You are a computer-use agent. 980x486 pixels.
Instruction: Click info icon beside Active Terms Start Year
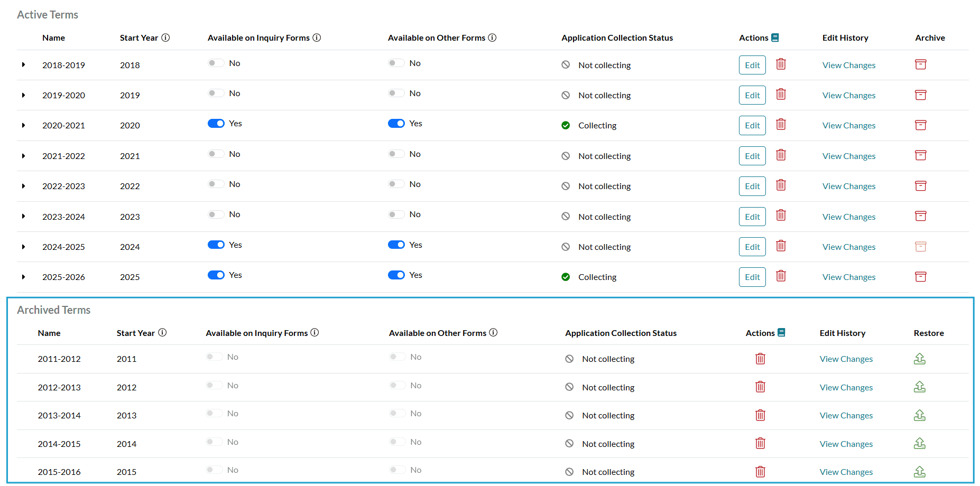click(x=165, y=38)
